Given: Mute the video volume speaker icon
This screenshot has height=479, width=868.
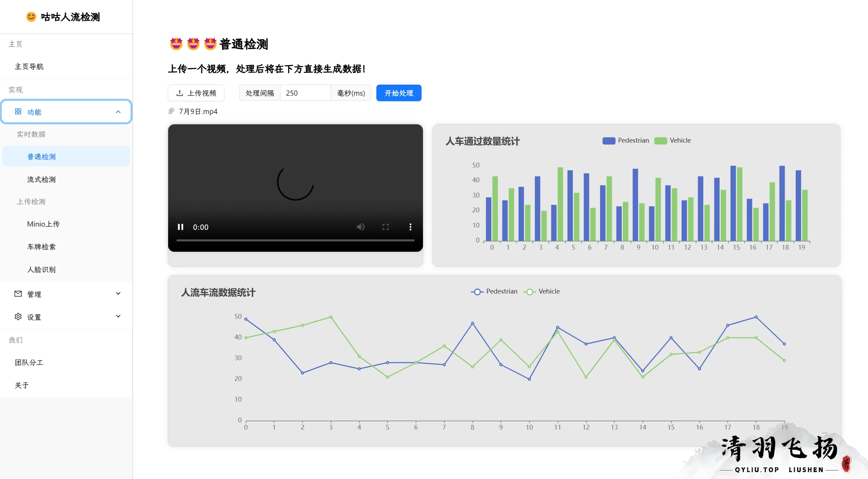Looking at the screenshot, I should 360,227.
